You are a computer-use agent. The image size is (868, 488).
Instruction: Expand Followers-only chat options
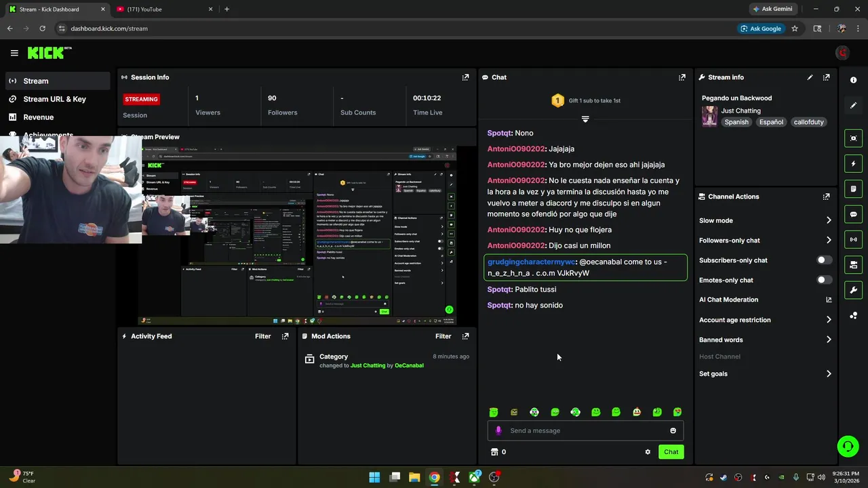tap(829, 240)
